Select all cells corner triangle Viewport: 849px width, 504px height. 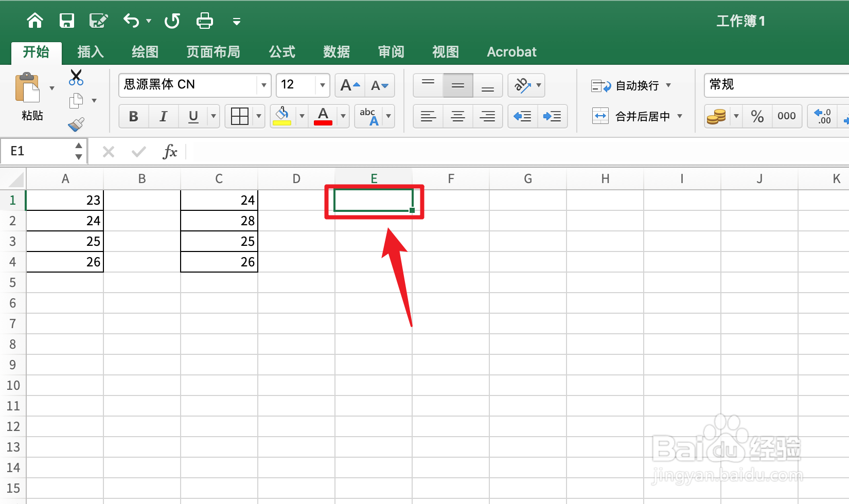pyautogui.click(x=16, y=179)
